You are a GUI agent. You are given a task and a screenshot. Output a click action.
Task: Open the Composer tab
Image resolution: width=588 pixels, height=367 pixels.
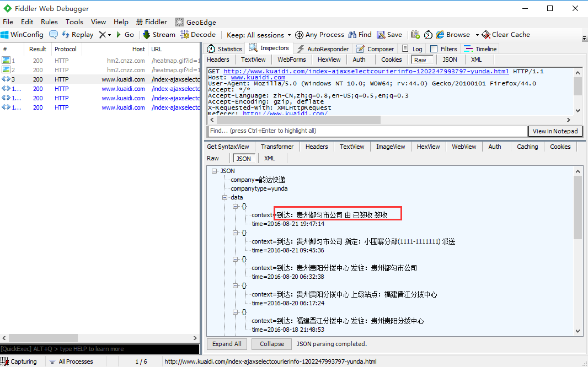[375, 49]
